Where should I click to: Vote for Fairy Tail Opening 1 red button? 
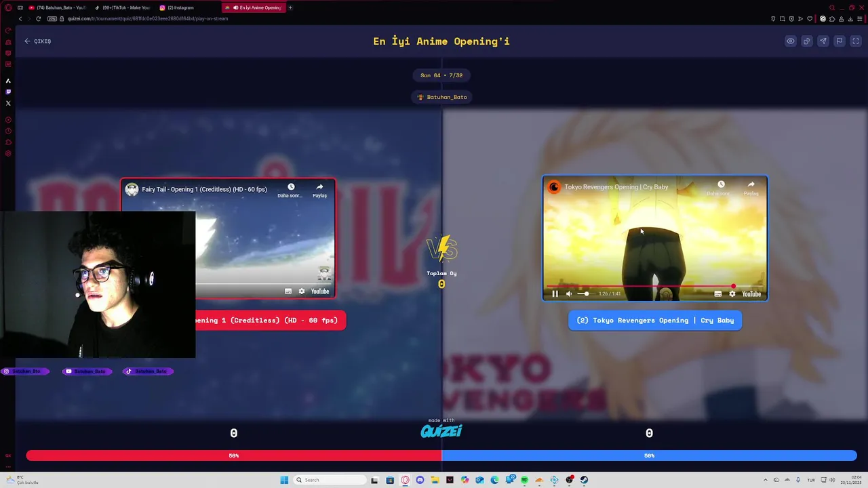pos(271,321)
